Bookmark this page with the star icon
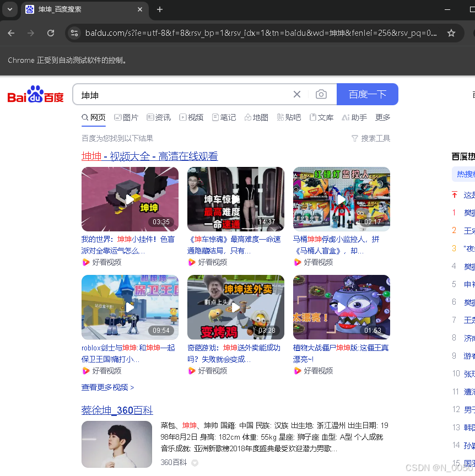 click(x=451, y=33)
